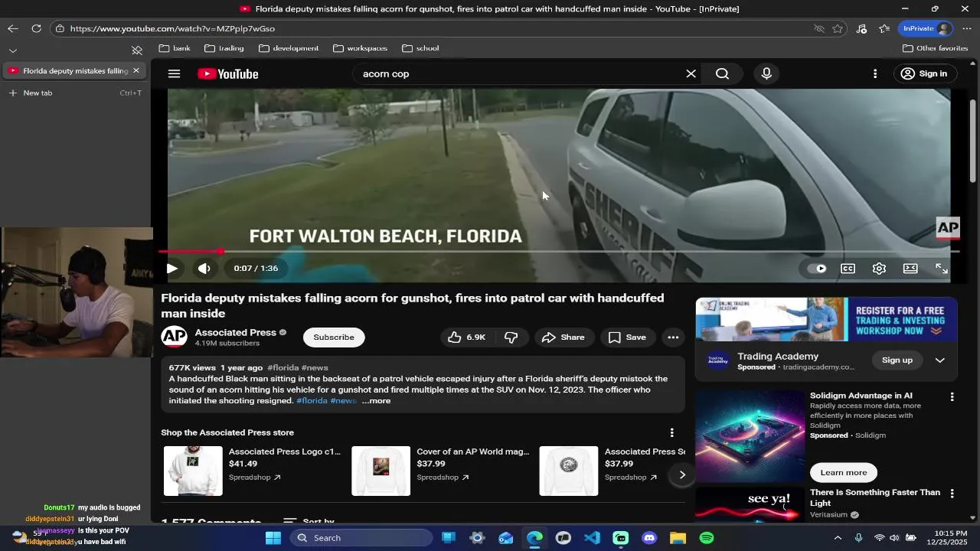Open the Spreadshop link under $41.49
This screenshot has height=551, width=980.
[254, 478]
